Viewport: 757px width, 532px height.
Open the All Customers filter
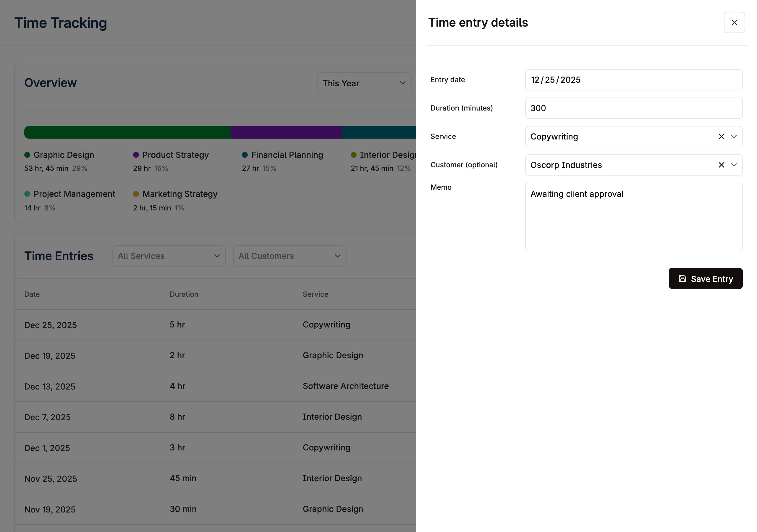(289, 256)
